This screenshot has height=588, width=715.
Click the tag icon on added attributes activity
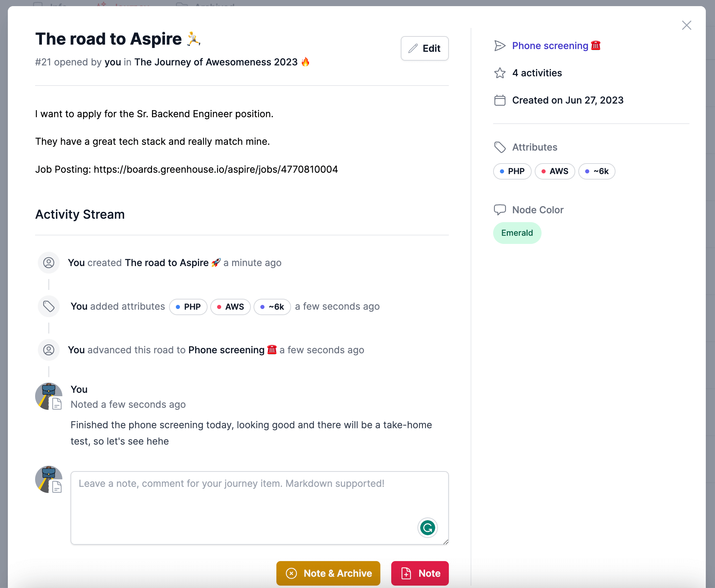pos(49,306)
